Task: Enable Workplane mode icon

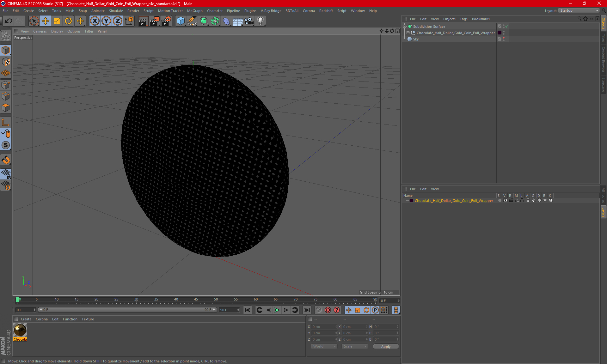Action: click(x=6, y=73)
